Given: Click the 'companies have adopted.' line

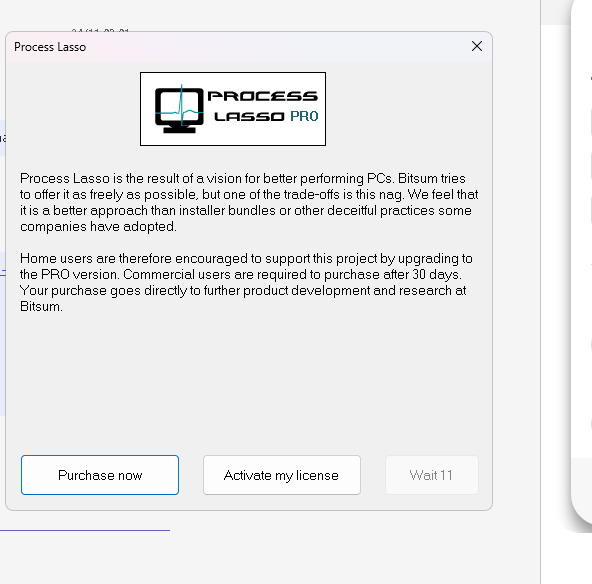Looking at the screenshot, I should pyautogui.click(x=98, y=227).
